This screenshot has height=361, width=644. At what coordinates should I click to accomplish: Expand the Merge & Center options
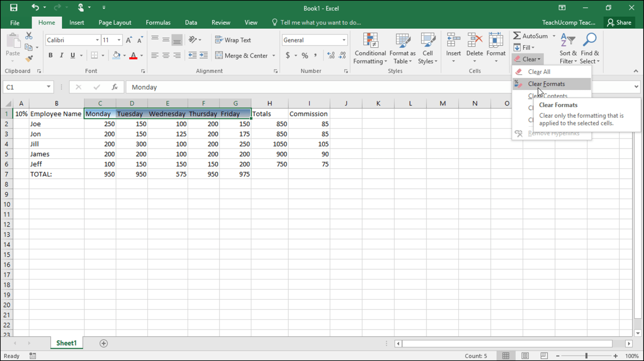point(274,55)
